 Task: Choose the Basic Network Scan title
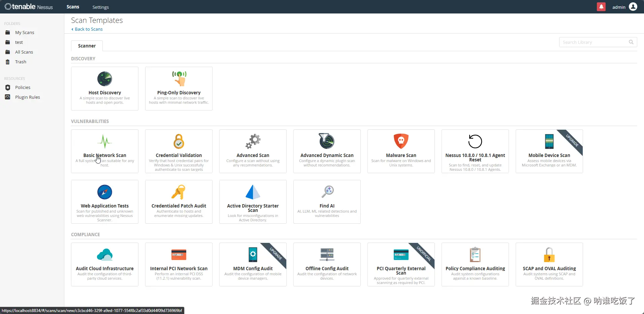(105, 155)
